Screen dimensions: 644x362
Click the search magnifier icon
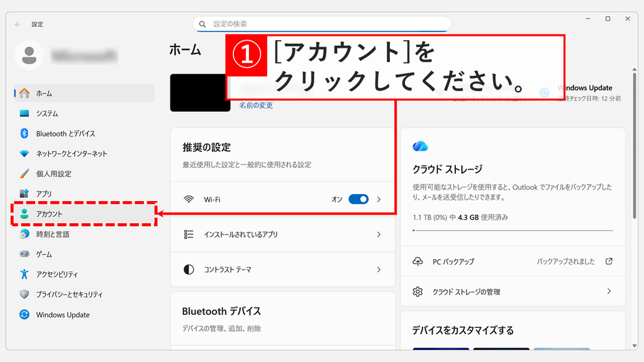(203, 25)
